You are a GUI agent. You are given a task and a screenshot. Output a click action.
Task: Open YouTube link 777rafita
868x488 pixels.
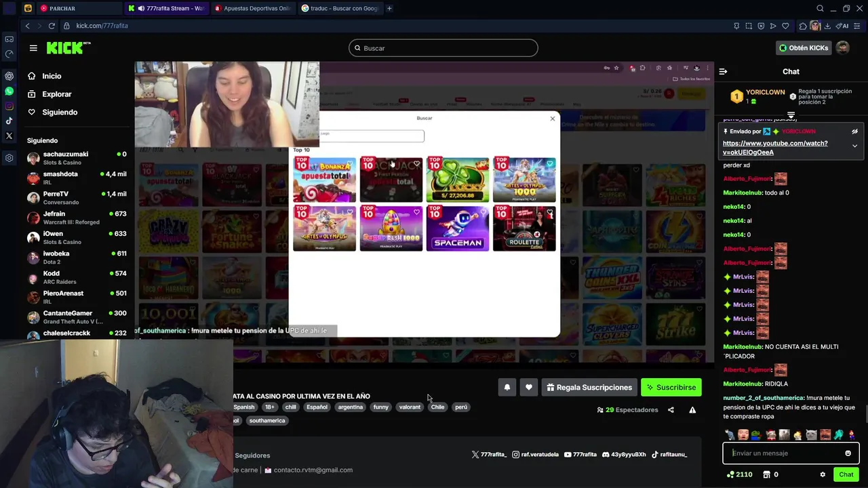580,455
